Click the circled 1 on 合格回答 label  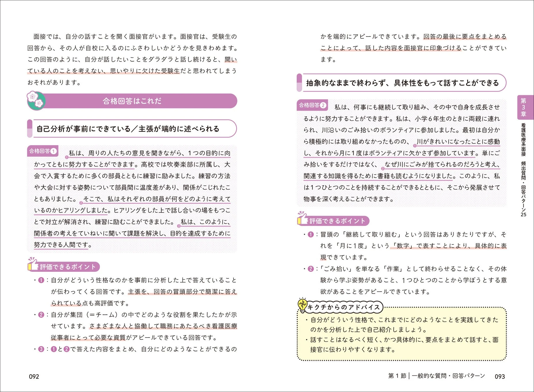[53, 151]
